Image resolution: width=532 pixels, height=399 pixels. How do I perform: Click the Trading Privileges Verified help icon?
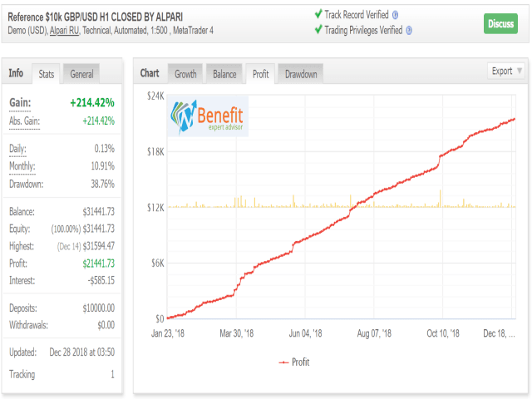(409, 31)
